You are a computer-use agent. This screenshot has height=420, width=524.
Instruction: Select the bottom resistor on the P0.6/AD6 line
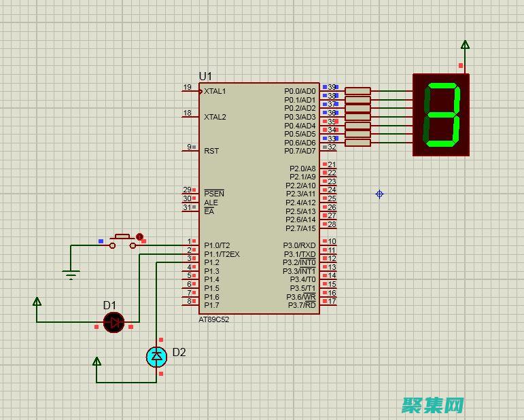pyautogui.click(x=357, y=143)
